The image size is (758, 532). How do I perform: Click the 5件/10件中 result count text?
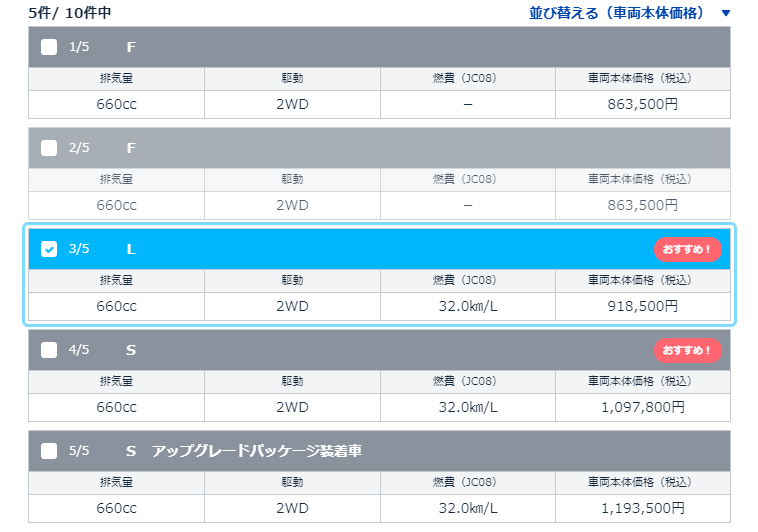click(x=70, y=13)
